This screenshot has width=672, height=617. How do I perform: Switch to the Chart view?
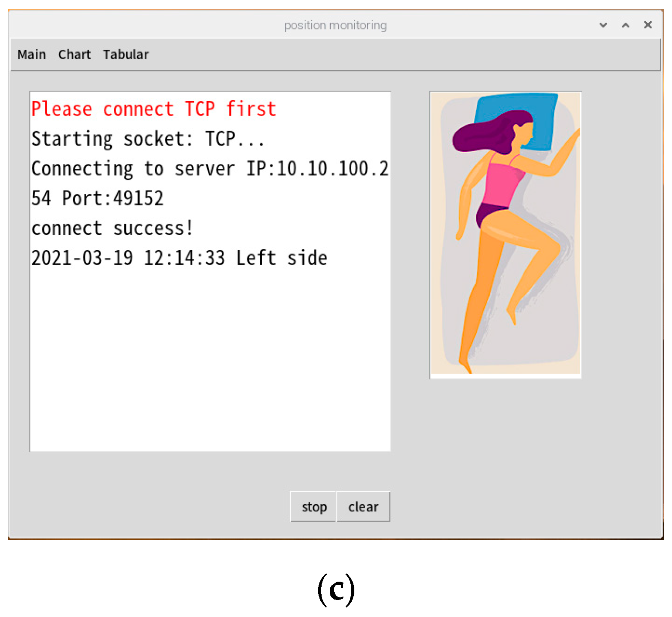point(75,55)
